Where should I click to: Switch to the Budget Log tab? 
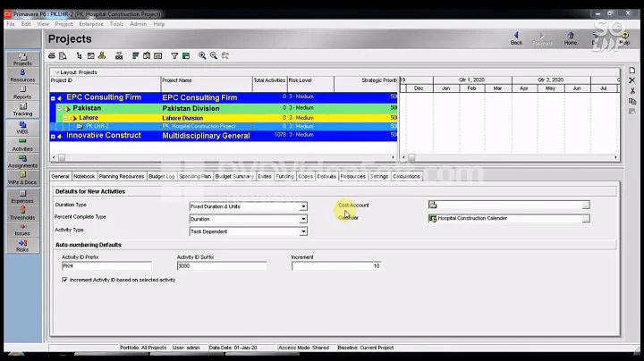161,176
